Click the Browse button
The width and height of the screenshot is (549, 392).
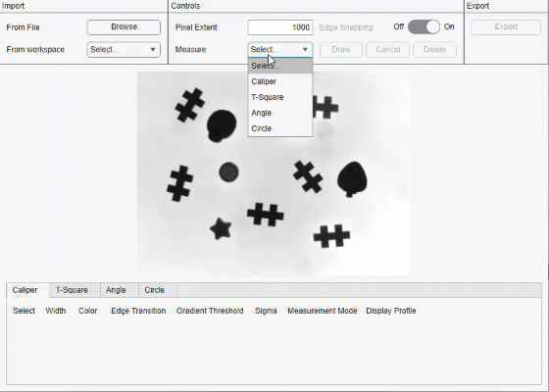[124, 27]
